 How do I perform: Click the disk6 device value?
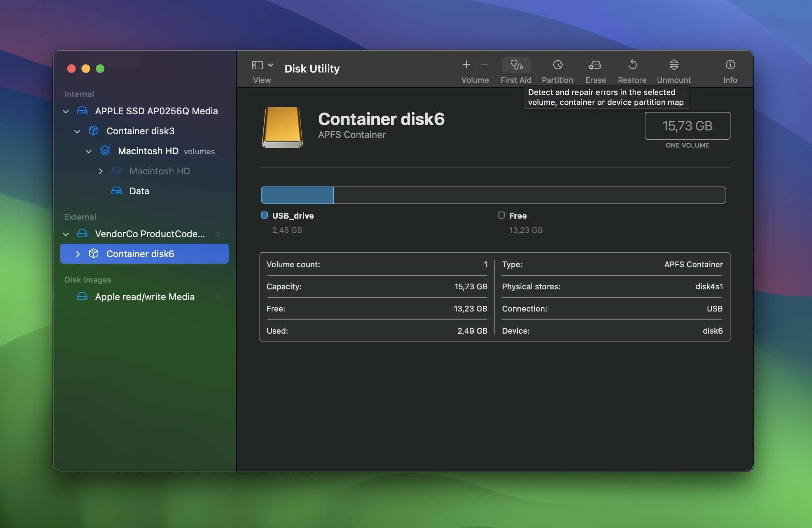(x=713, y=331)
